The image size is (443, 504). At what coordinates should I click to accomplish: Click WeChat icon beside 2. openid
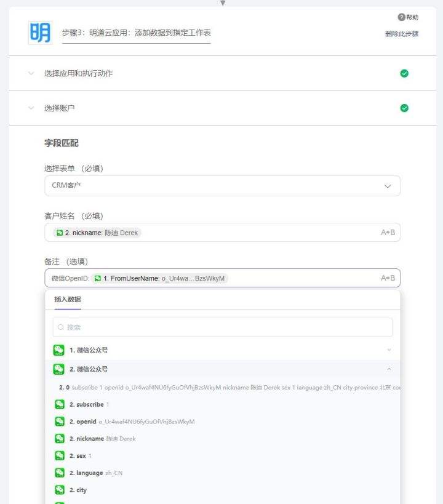[x=60, y=422]
